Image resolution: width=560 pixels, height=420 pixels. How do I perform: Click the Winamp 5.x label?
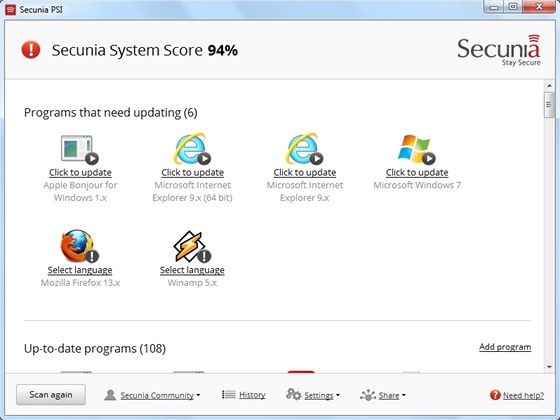click(192, 283)
